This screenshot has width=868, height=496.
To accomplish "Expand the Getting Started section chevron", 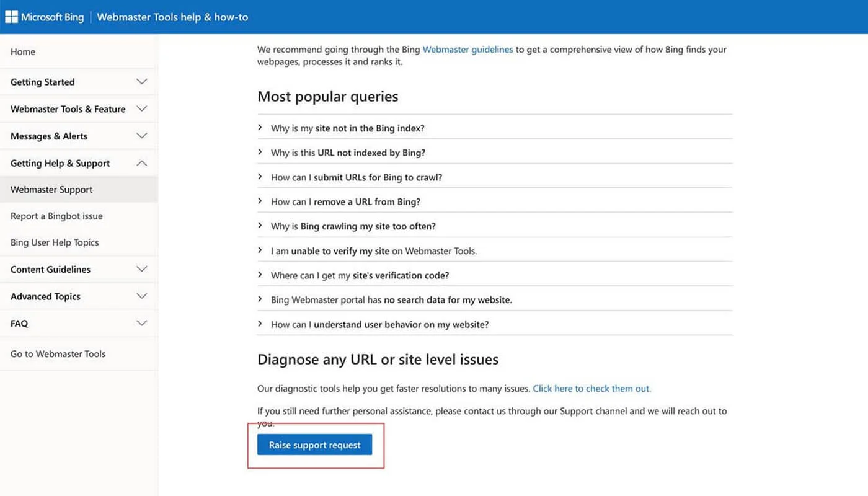I will pos(141,82).
